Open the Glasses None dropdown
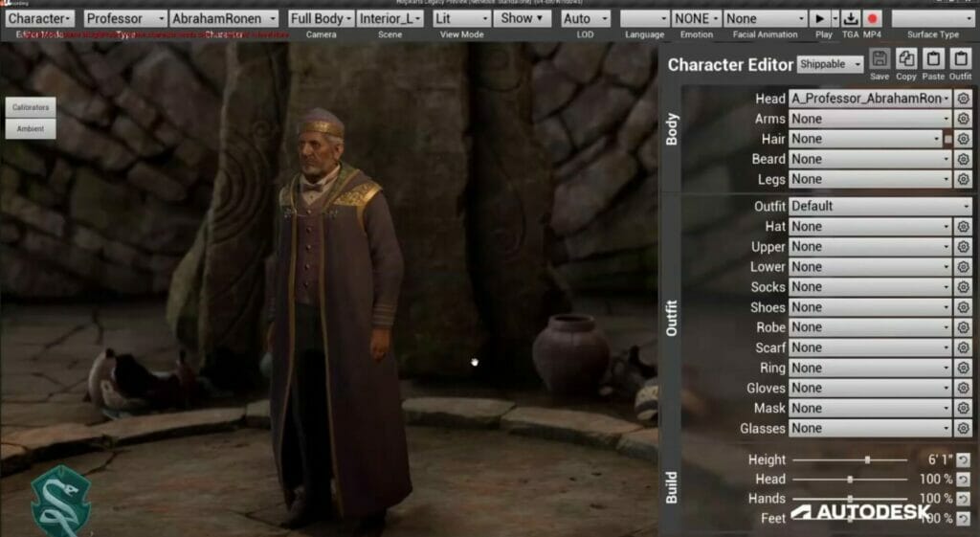Viewport: 980px width, 537px height. (870, 429)
